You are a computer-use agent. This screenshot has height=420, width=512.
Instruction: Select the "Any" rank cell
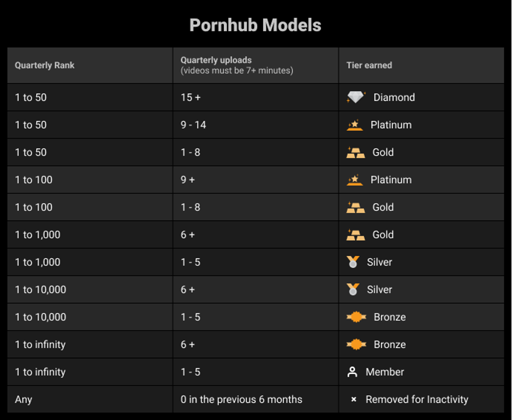coord(23,399)
